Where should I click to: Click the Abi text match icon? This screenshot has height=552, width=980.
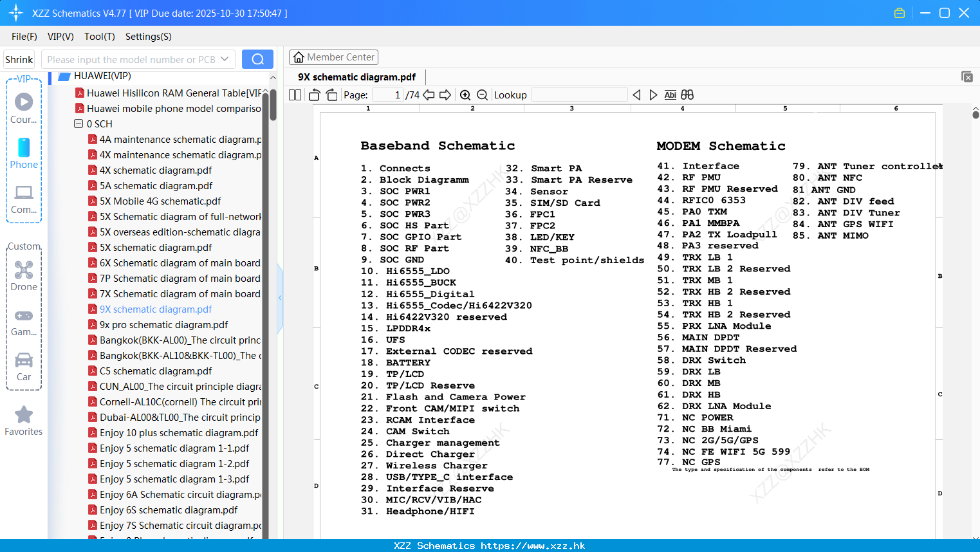[670, 95]
